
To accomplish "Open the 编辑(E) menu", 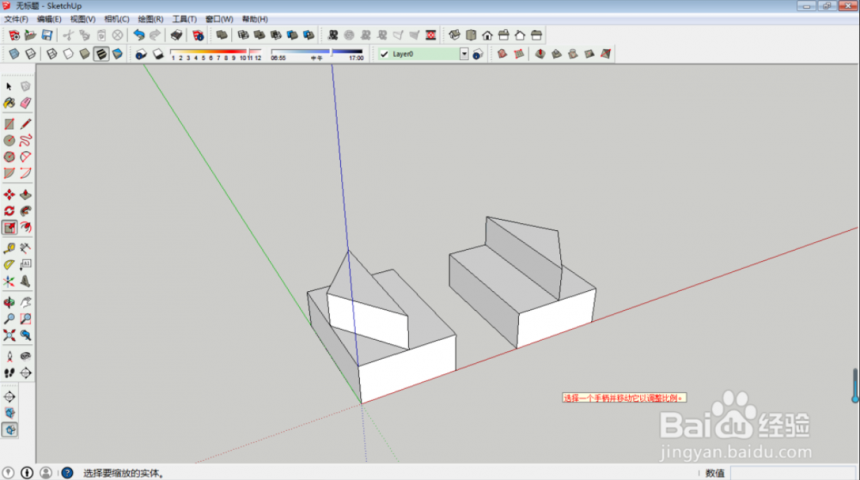I will click(x=49, y=19).
